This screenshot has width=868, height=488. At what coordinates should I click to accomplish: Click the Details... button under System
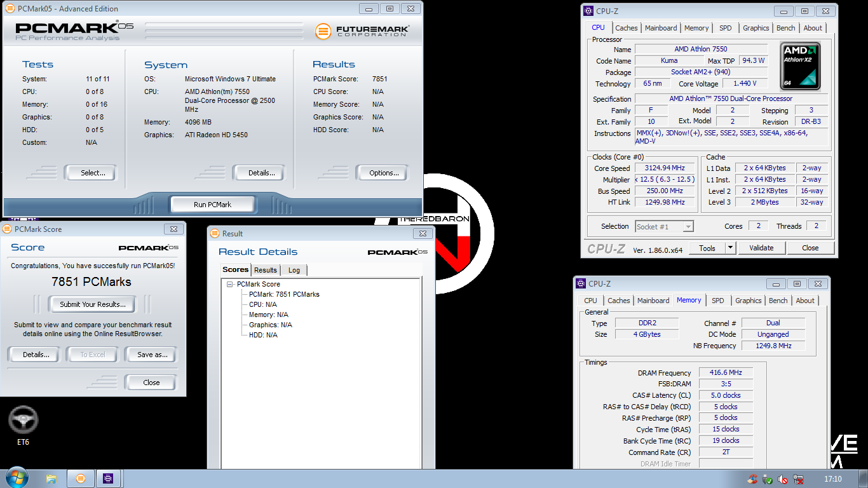[258, 173]
